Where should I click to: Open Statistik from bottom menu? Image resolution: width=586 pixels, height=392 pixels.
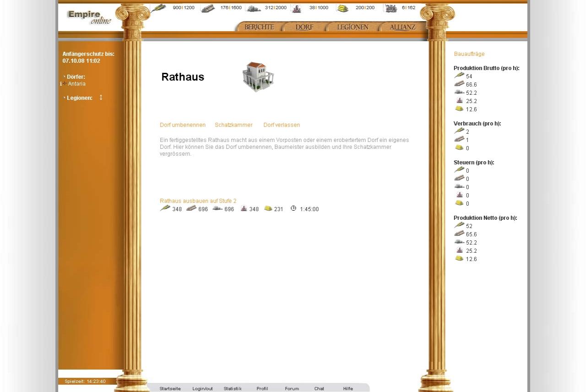click(x=233, y=389)
